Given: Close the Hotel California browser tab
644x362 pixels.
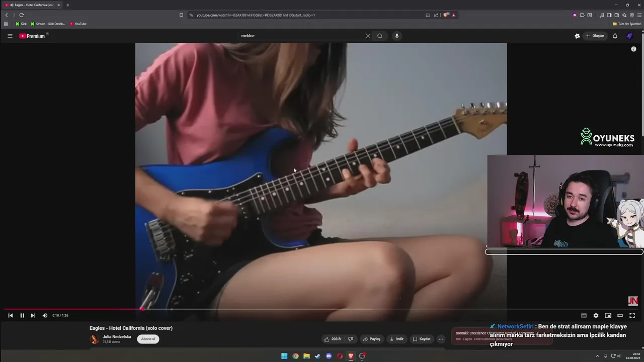Looking at the screenshot, I should (x=58, y=5).
